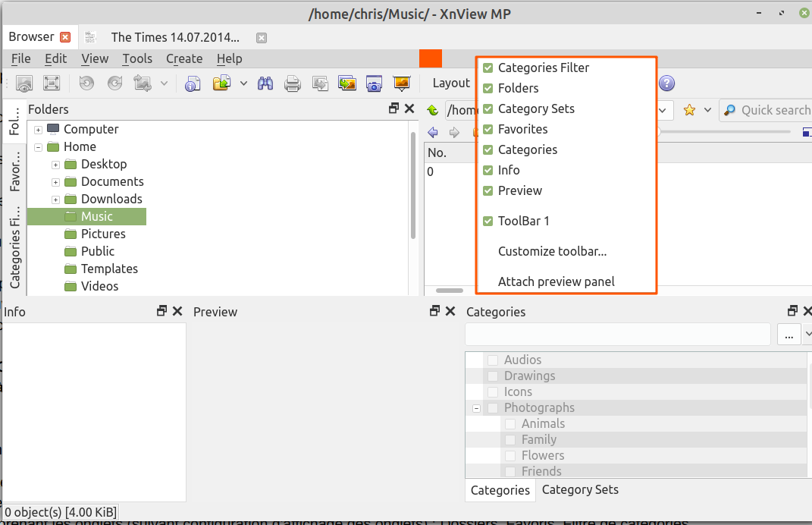This screenshot has height=525, width=812.
Task: Click the green up-folder arrow icon
Action: [433, 111]
